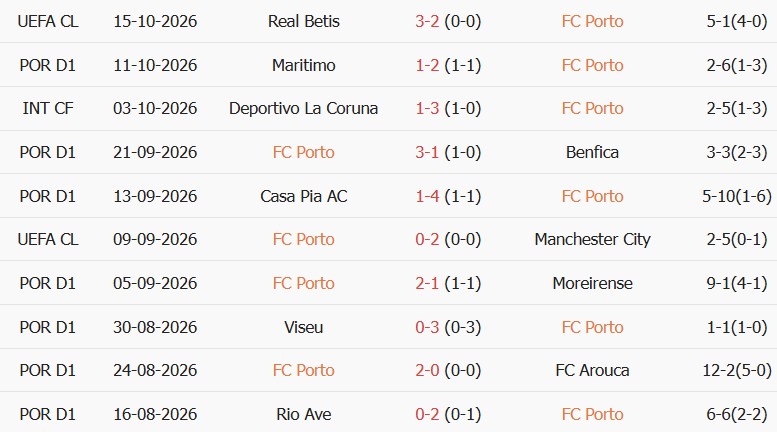777x432 pixels.
Task: Open the Maritimo team page
Action: pos(304,65)
